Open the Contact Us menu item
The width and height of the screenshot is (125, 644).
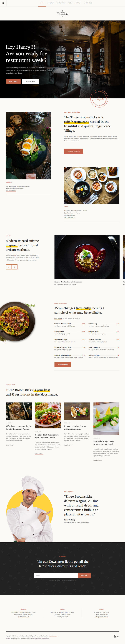88,3
